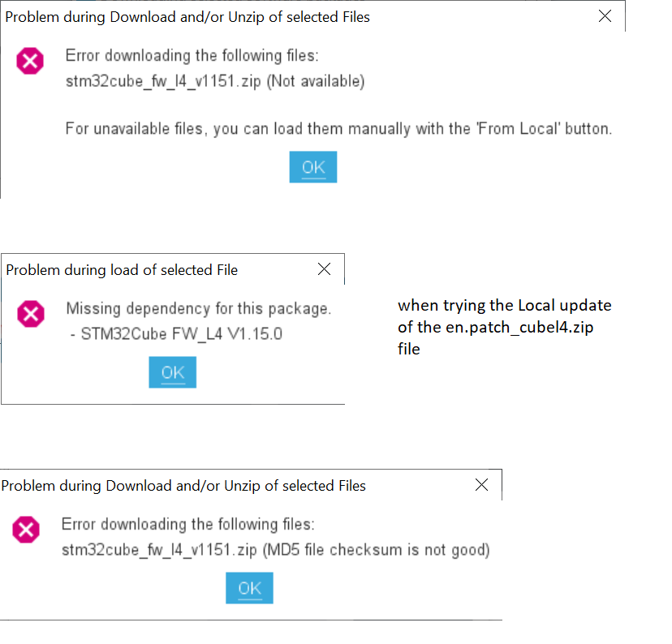Click the annotation about en.patch_cubel4.zip Local update
This screenshot has width=672, height=644.
click(x=505, y=327)
